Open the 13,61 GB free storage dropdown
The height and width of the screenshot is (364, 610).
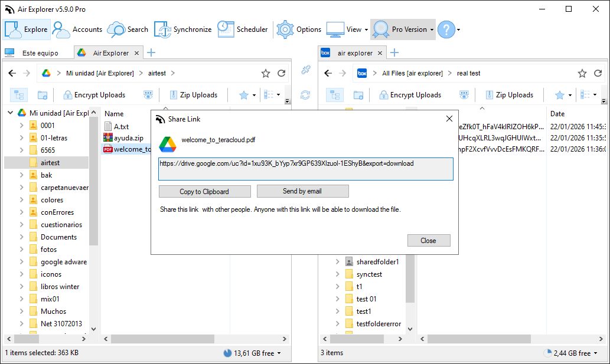point(253,353)
